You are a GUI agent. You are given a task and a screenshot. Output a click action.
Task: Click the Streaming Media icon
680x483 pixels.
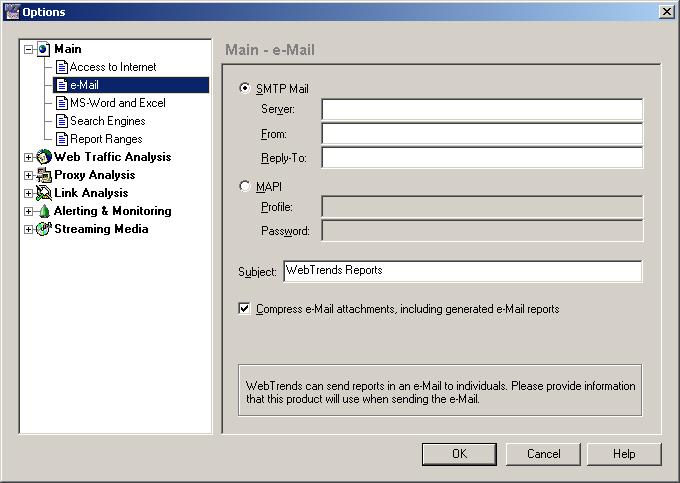pos(44,229)
